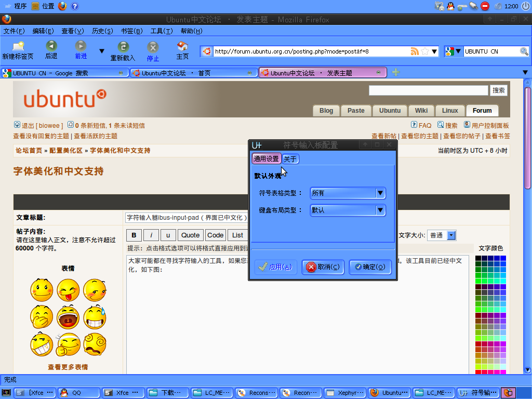The image size is (532, 399).
Task: Pick the black color swatch
Action: (478, 258)
